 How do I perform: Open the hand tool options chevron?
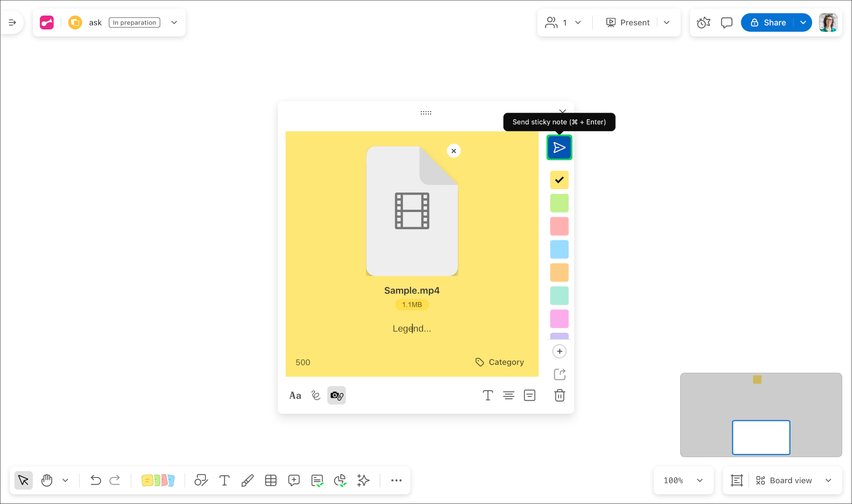[65, 480]
